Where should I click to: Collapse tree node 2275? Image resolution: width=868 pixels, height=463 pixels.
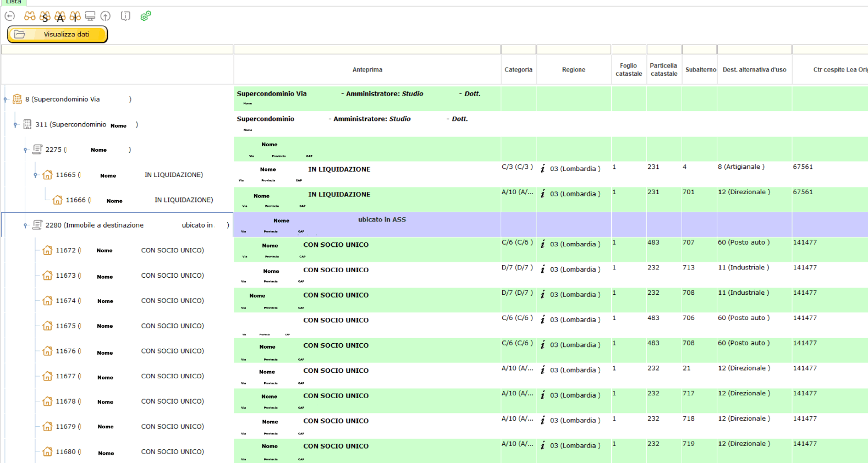[25, 150]
